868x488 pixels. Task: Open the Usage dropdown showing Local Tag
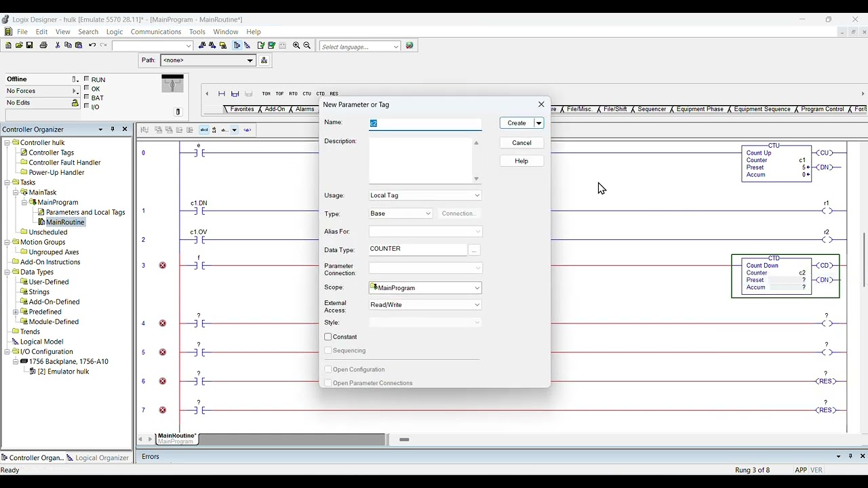click(425, 195)
